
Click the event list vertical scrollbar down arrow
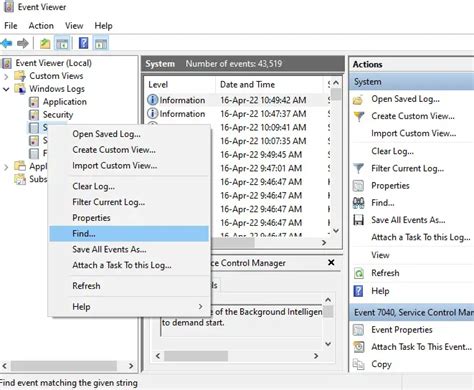[336, 231]
